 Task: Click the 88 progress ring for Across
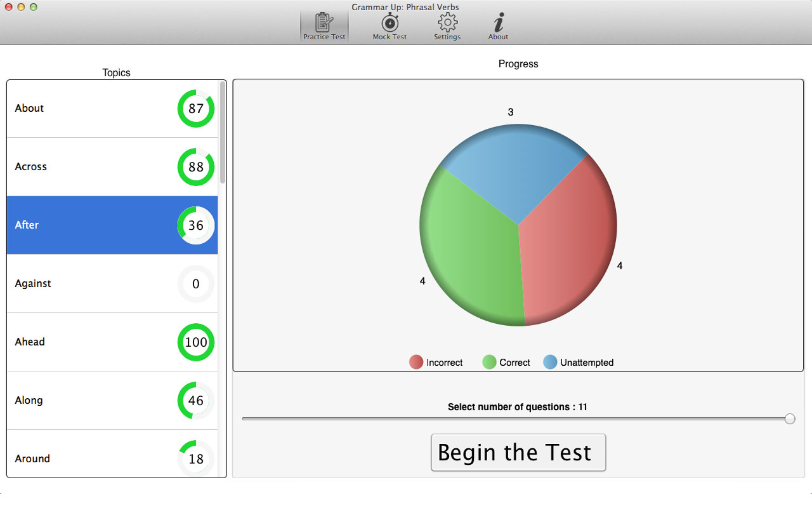click(196, 167)
